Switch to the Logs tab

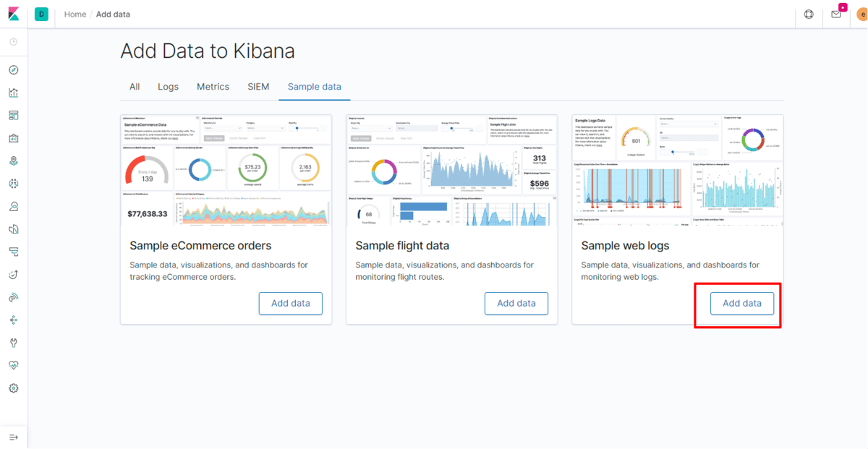[168, 87]
